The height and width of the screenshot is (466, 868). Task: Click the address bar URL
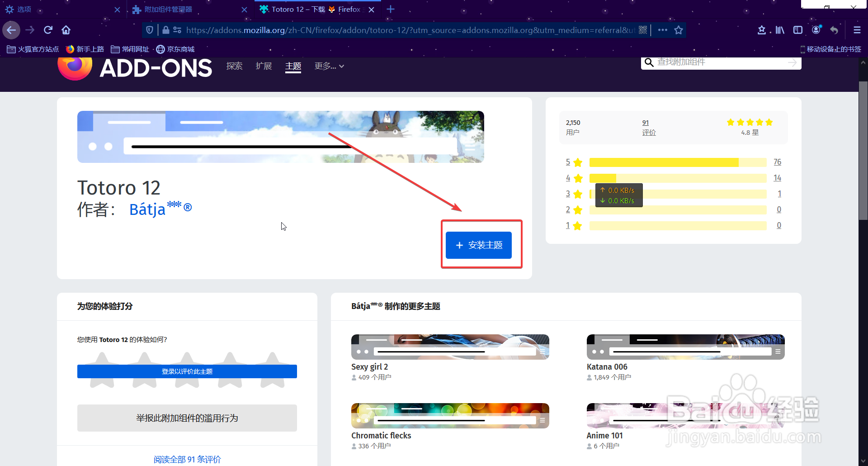coord(410,30)
